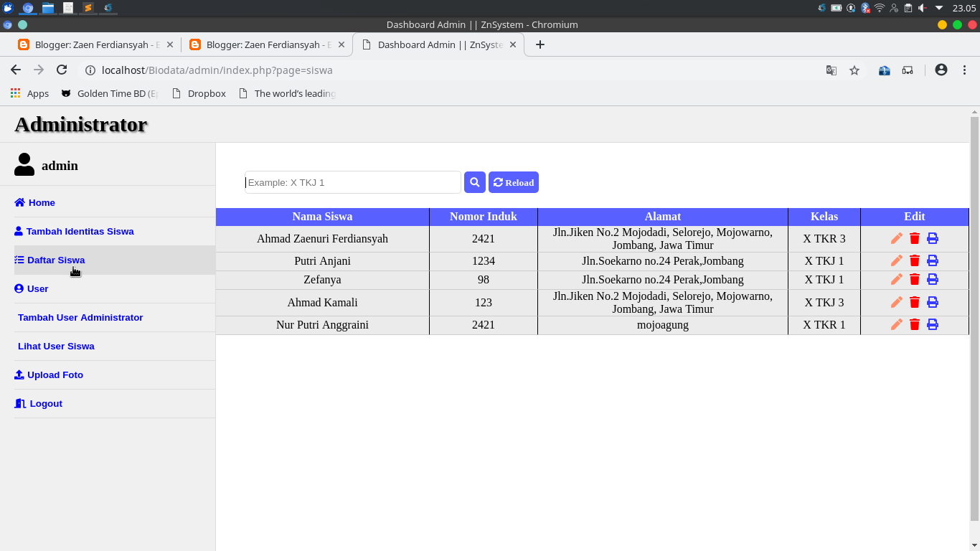Click the bookmark star icon in address bar
980x551 pixels.
[854, 70]
